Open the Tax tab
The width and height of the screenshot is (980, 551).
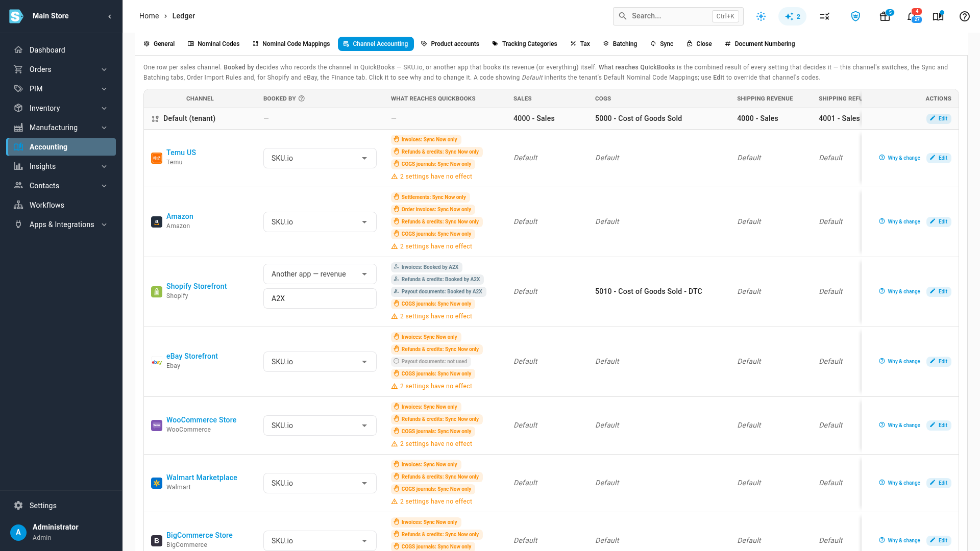coord(580,44)
